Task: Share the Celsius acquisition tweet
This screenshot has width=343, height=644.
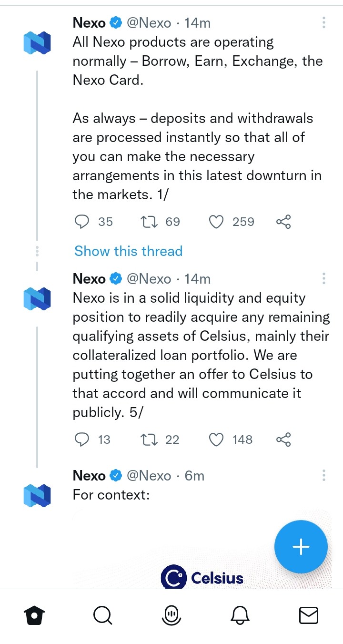Action: pos(283,440)
